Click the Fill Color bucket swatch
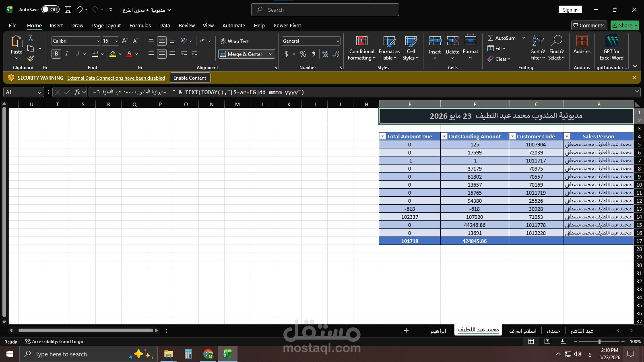Image resolution: width=644 pixels, height=362 pixels. (113, 54)
